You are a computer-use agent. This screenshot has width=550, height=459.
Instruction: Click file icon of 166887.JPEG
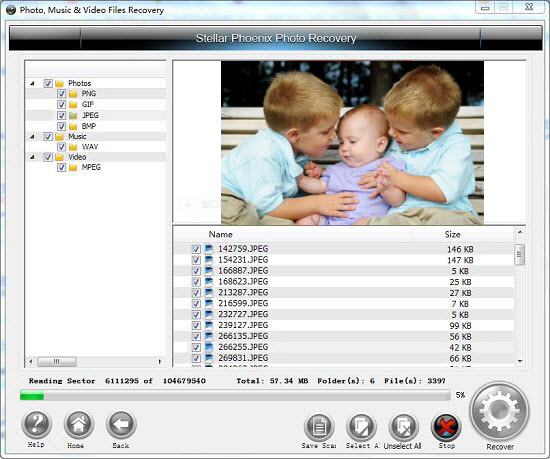(209, 271)
